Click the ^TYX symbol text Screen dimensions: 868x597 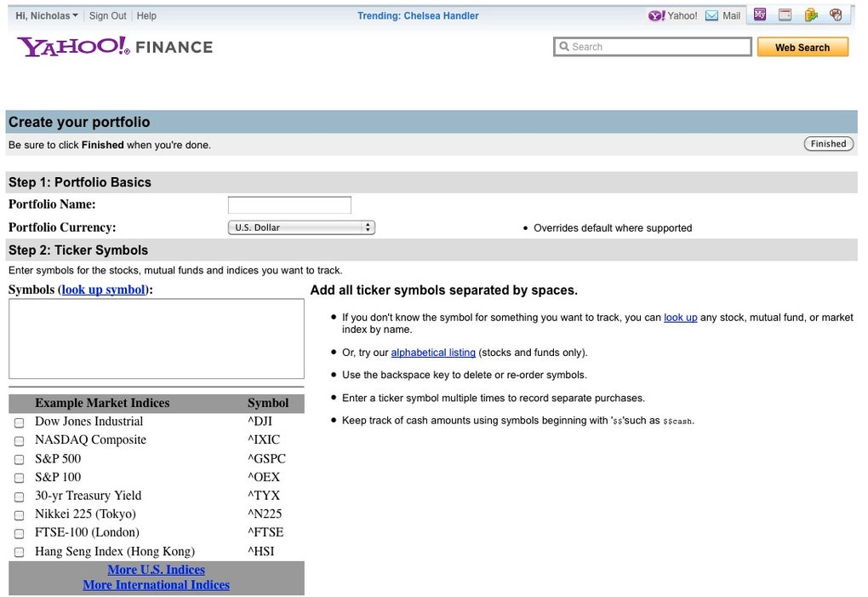click(264, 495)
